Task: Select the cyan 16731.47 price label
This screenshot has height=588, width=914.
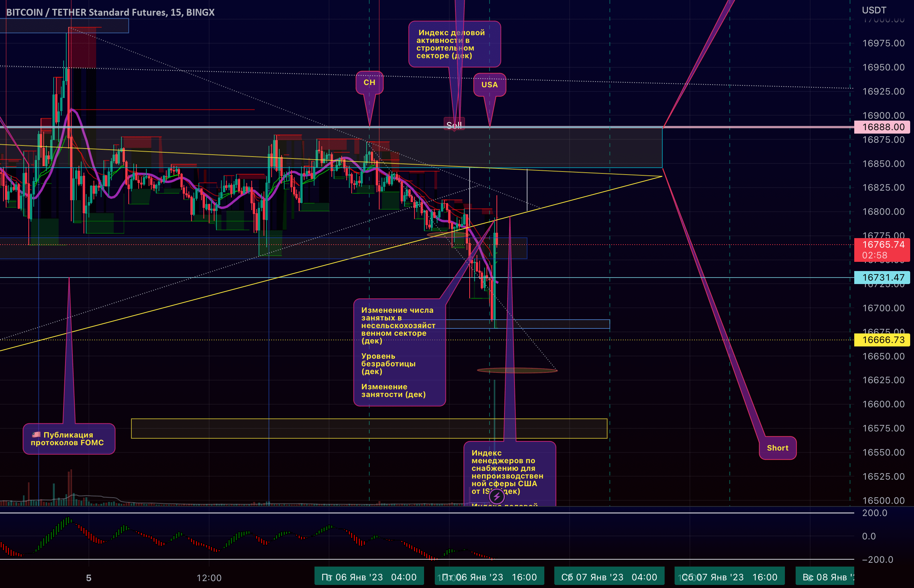Action: [881, 278]
